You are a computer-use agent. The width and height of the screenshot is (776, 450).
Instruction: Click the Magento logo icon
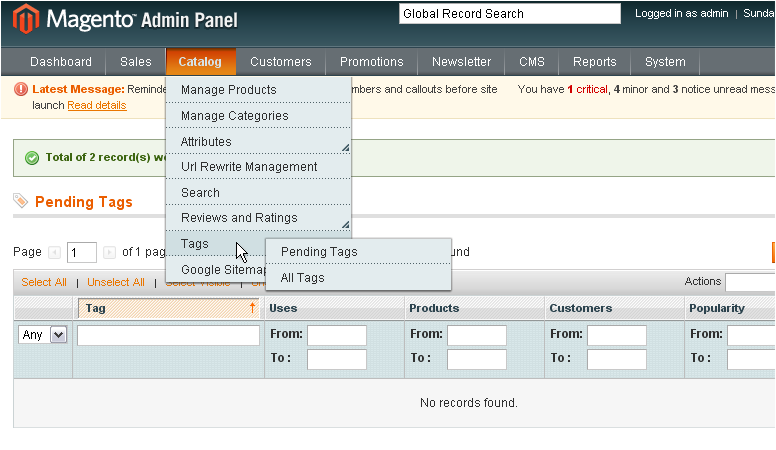pos(26,19)
